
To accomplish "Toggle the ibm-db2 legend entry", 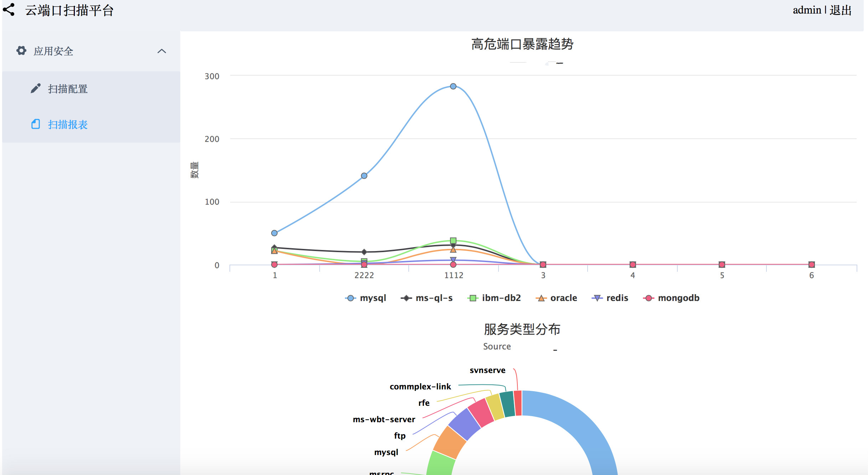I will (x=494, y=298).
